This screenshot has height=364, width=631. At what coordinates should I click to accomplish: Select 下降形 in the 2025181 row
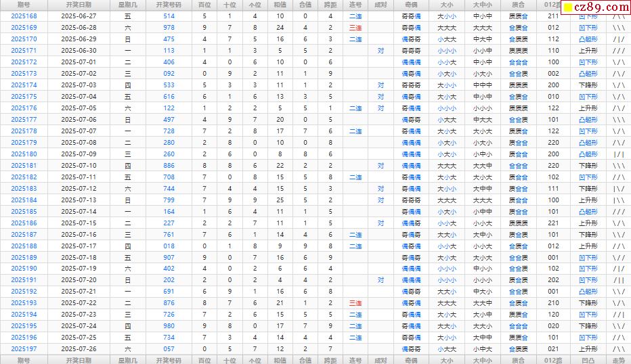click(588, 166)
